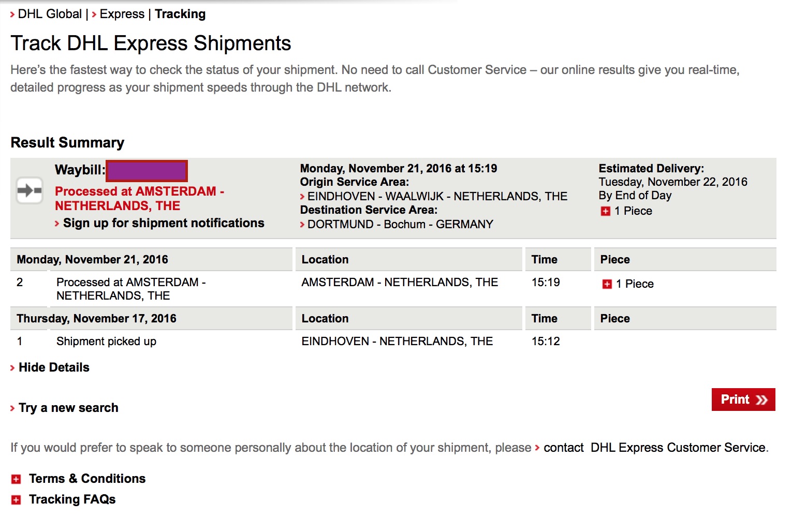Click the red arrow before Sign up link
Viewport: 792px width, 532px height.
[x=57, y=224]
